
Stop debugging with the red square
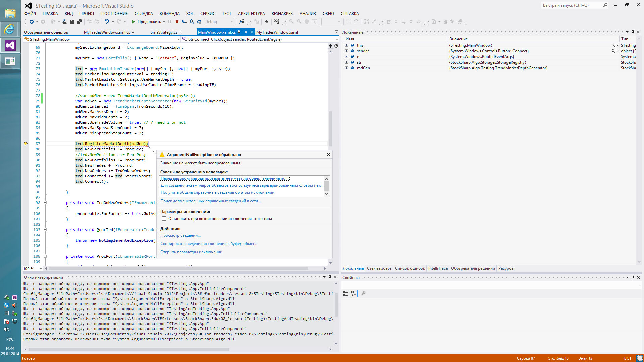(177, 22)
